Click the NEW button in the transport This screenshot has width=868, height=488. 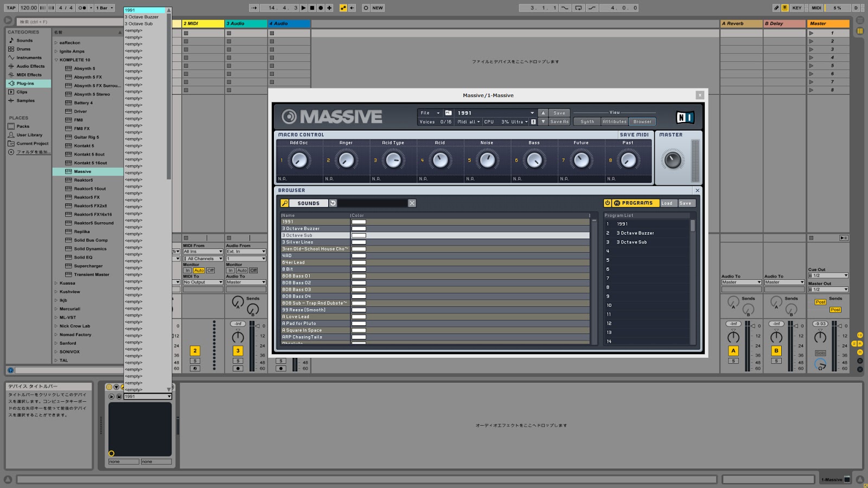click(x=378, y=8)
